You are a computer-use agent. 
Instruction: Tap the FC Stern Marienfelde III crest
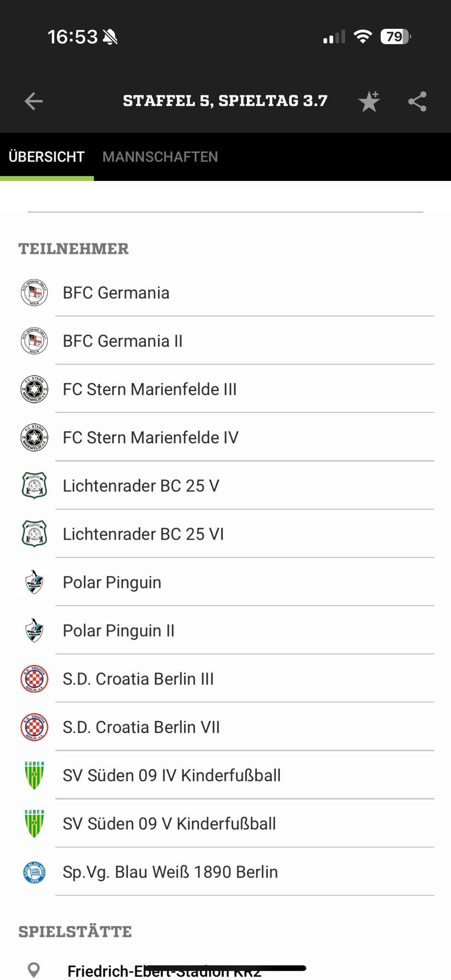point(34,389)
